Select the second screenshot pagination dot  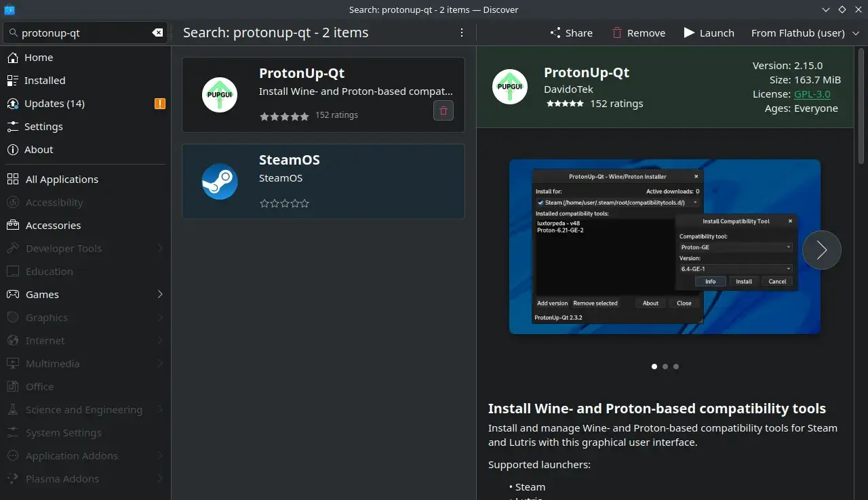(665, 367)
